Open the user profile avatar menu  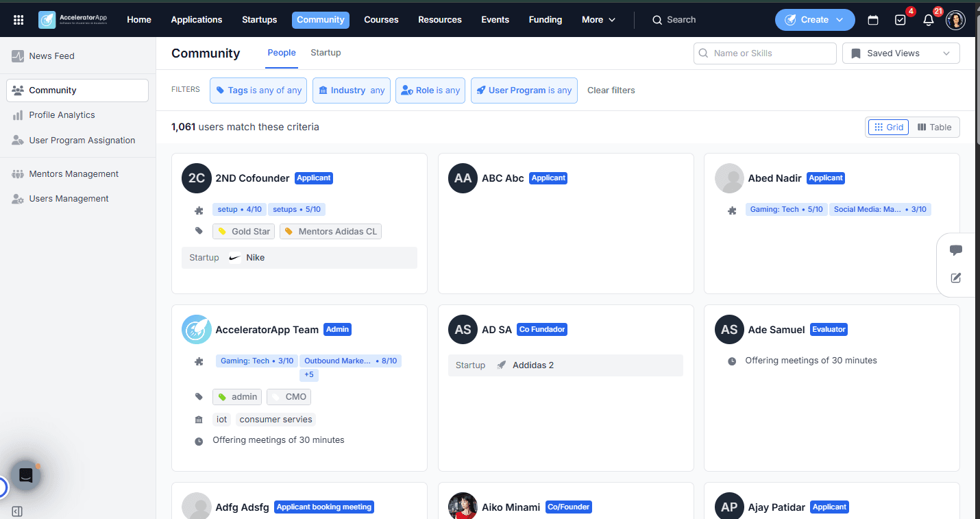pos(955,20)
